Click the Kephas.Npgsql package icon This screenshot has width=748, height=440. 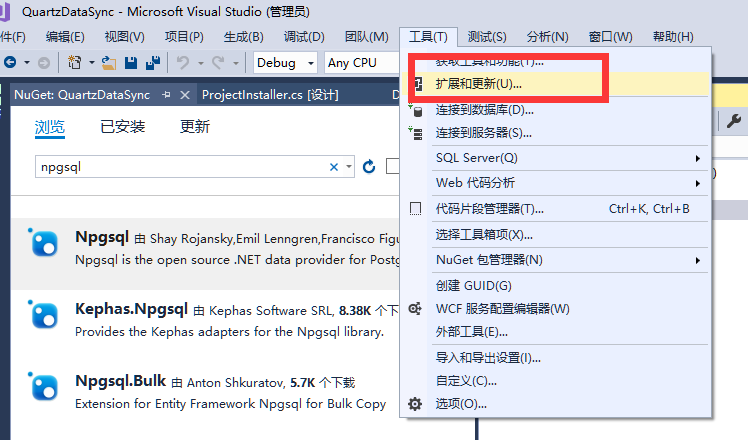pyautogui.click(x=44, y=315)
